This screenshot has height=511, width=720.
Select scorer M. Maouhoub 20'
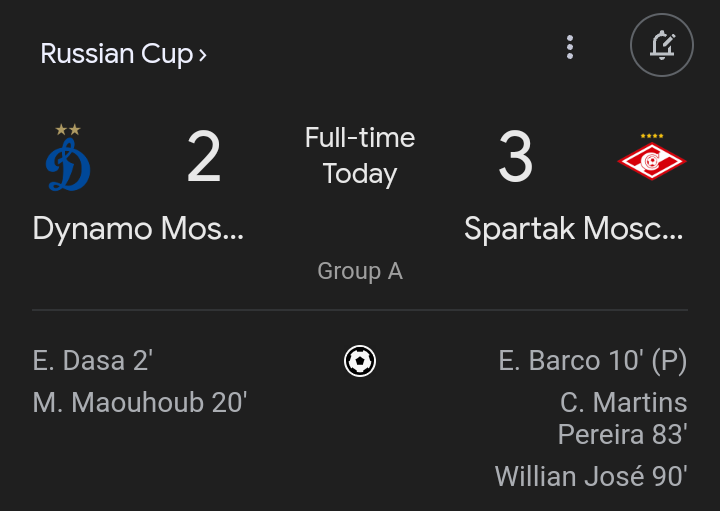coord(140,403)
